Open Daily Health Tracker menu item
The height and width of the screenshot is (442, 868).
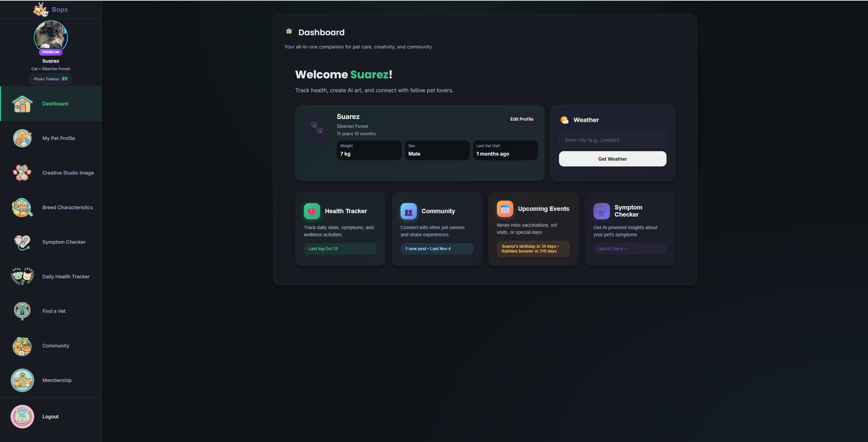pyautogui.click(x=66, y=277)
